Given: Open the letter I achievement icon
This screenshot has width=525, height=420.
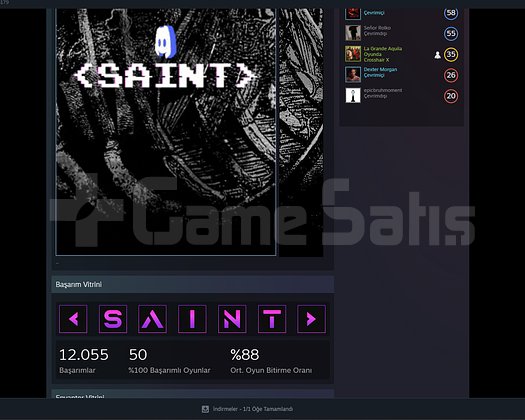Looking at the screenshot, I should tap(192, 319).
